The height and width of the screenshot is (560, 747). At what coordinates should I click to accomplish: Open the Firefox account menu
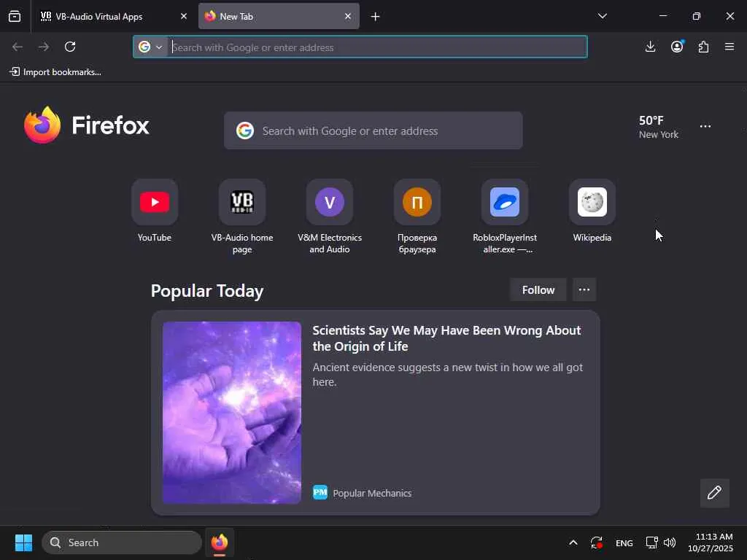pos(677,47)
